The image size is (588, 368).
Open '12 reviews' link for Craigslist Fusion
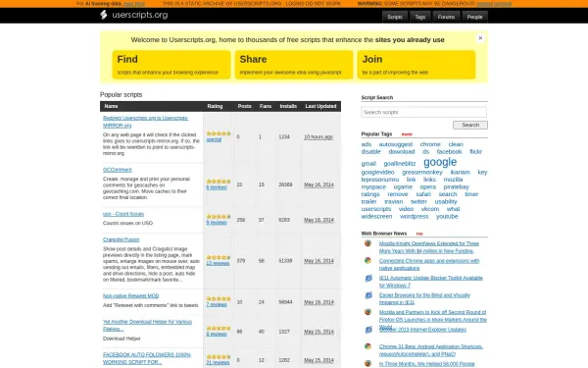(x=218, y=263)
